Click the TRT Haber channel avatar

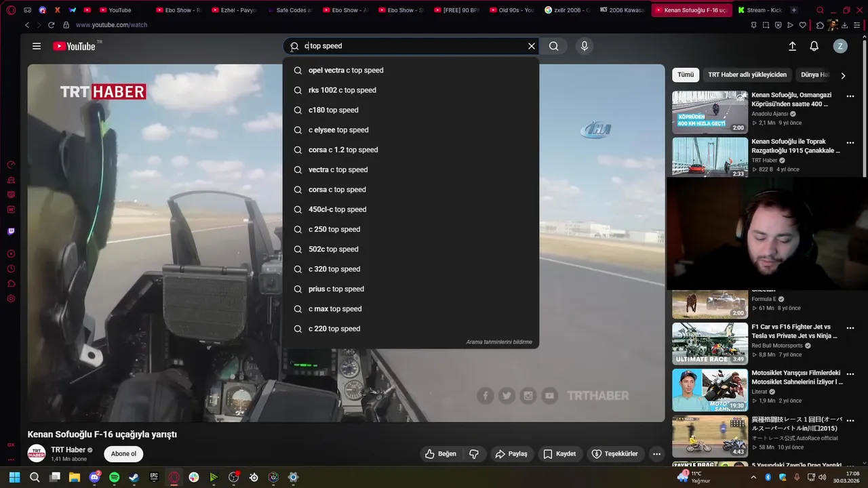(x=37, y=454)
